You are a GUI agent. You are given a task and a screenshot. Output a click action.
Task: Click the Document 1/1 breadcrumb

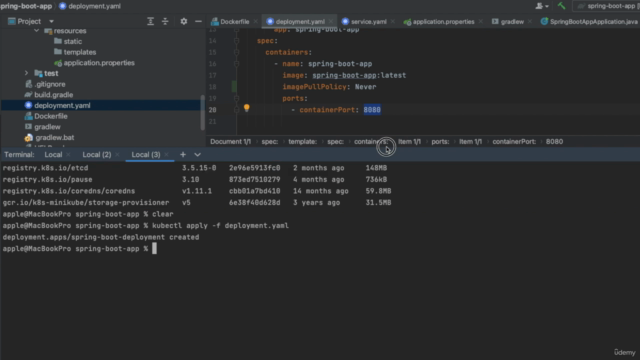pos(230,141)
